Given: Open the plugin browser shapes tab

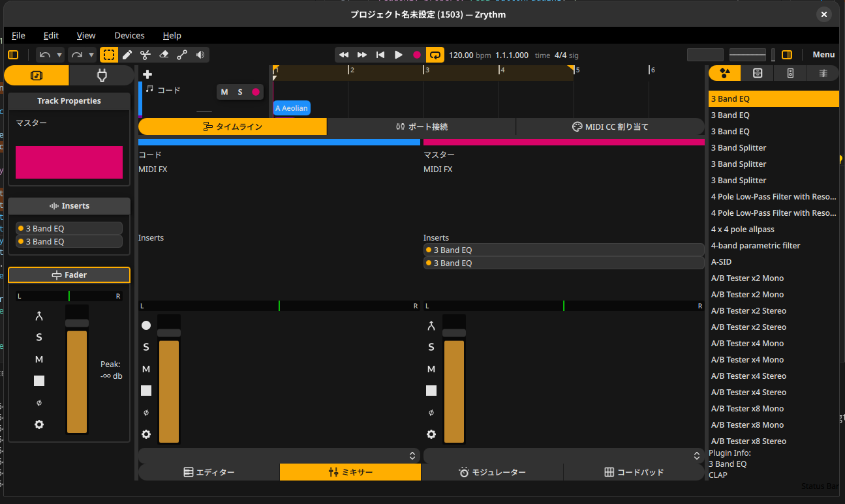Looking at the screenshot, I should click(725, 73).
